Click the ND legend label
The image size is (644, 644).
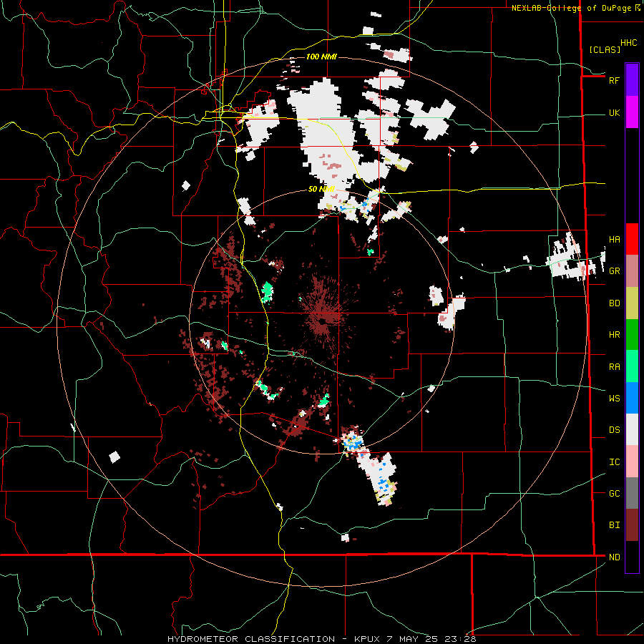pos(614,557)
